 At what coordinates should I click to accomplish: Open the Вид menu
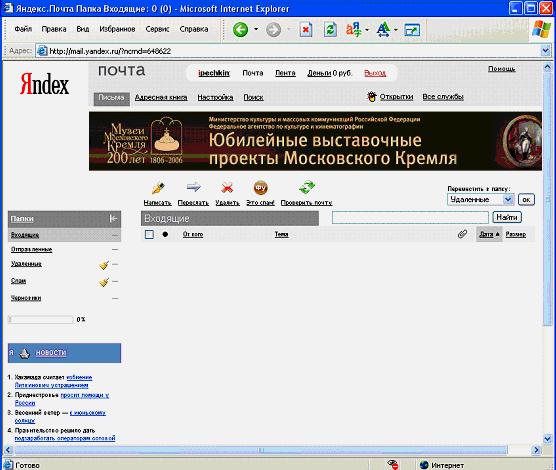pos(83,29)
